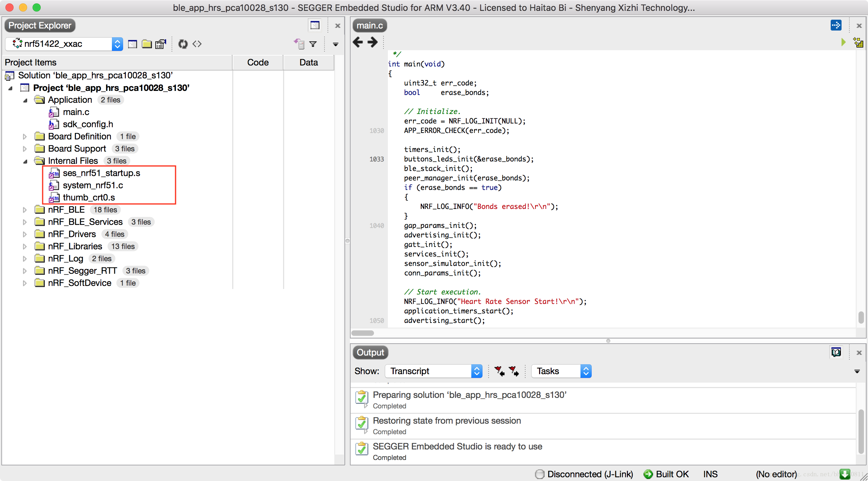
Task: Click the Project Explorer panel title tab
Action: [x=40, y=25]
